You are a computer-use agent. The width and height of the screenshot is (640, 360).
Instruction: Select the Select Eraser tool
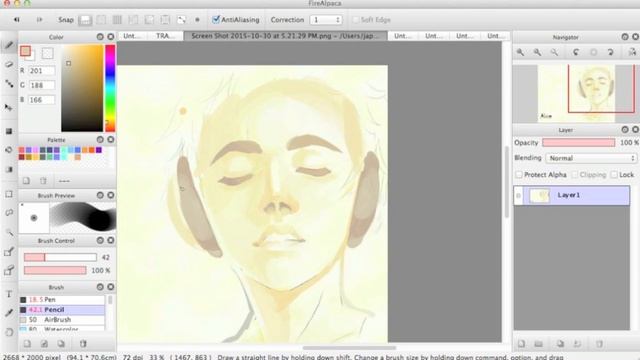click(x=9, y=271)
